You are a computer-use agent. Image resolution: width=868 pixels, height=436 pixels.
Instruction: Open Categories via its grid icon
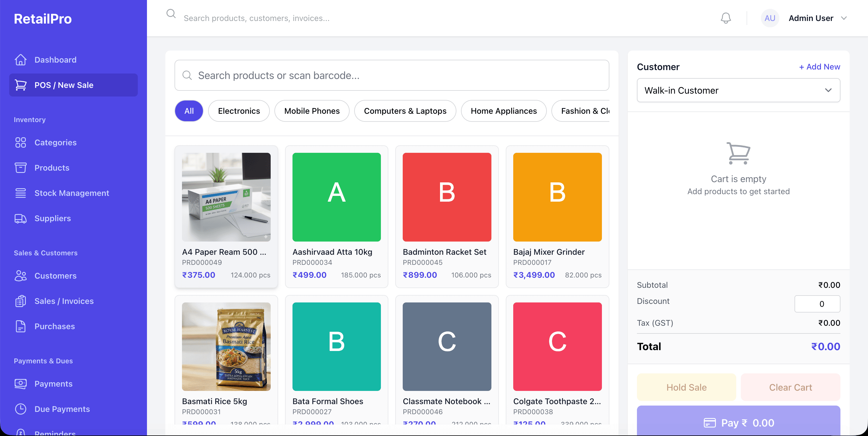pos(21,142)
